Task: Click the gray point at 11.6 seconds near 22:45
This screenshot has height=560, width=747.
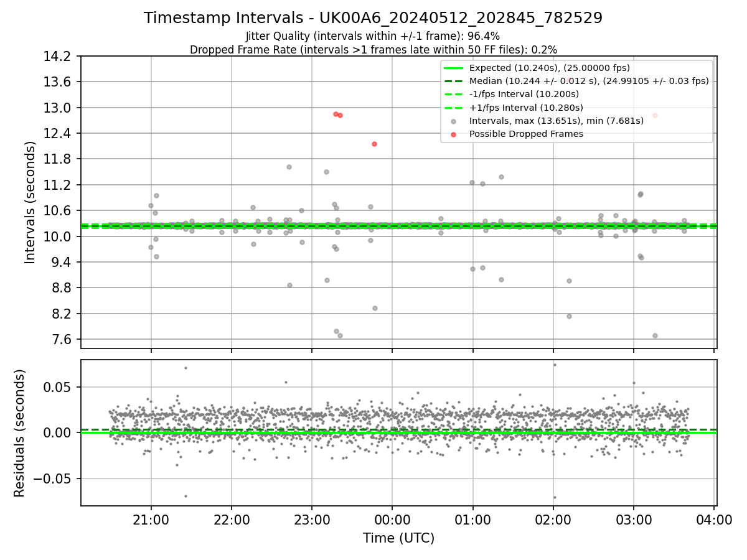Action: coord(289,167)
